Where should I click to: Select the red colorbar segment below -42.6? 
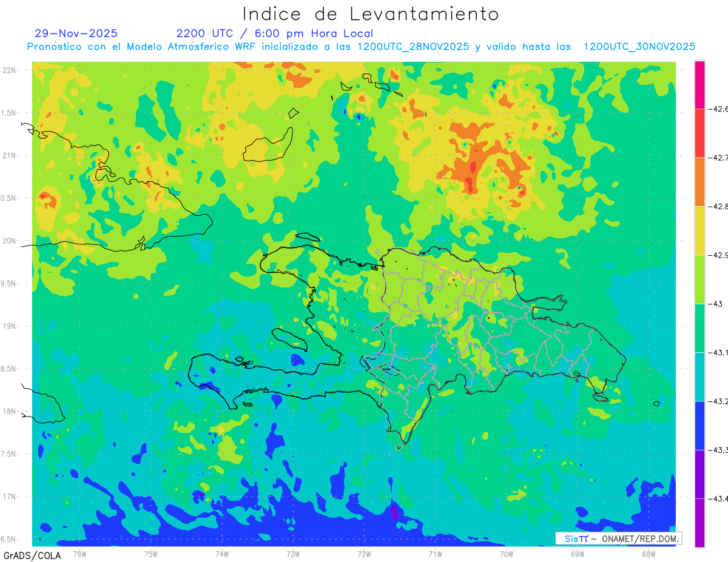click(x=699, y=133)
